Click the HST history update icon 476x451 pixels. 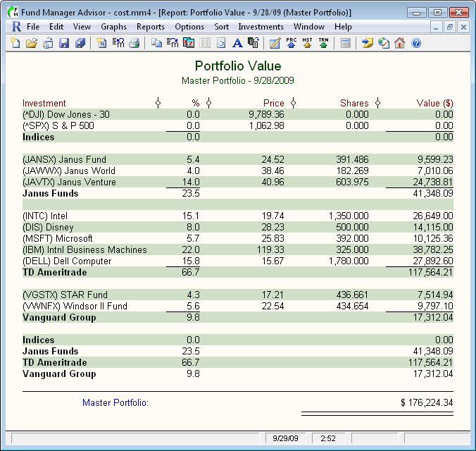(307, 43)
